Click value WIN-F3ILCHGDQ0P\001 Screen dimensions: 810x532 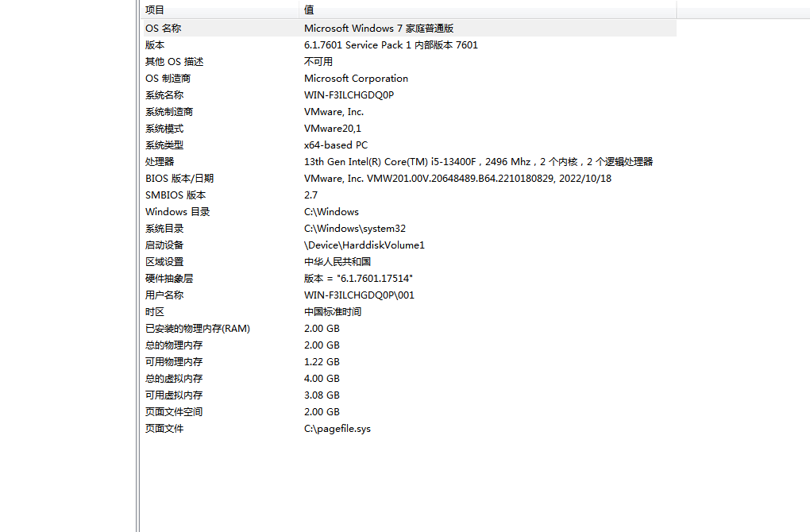click(x=359, y=295)
